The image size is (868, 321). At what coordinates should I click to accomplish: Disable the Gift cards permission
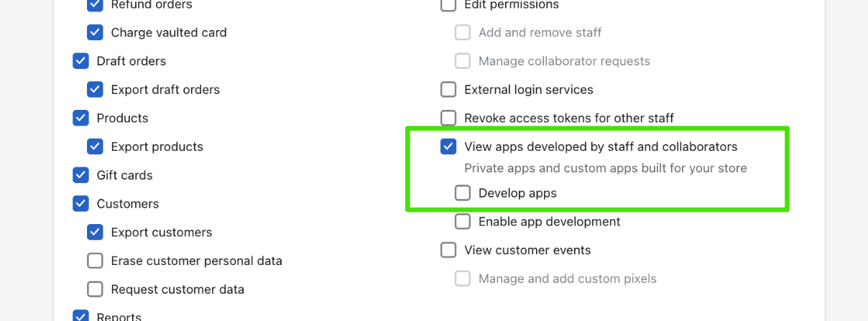80,175
